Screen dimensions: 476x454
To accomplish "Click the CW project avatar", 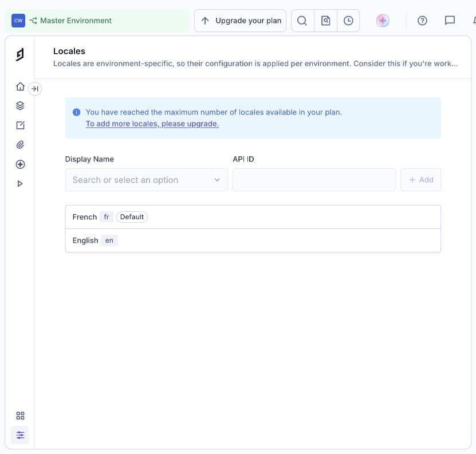I will [x=18, y=21].
